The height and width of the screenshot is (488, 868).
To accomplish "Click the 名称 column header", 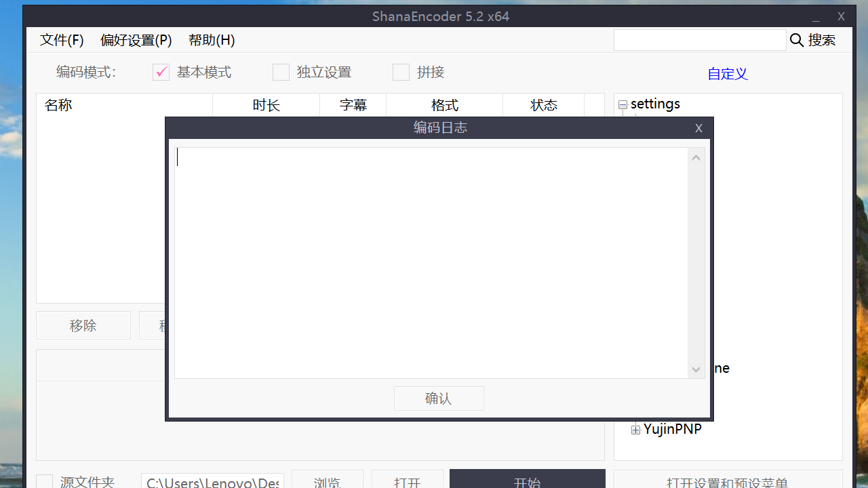I will (58, 105).
